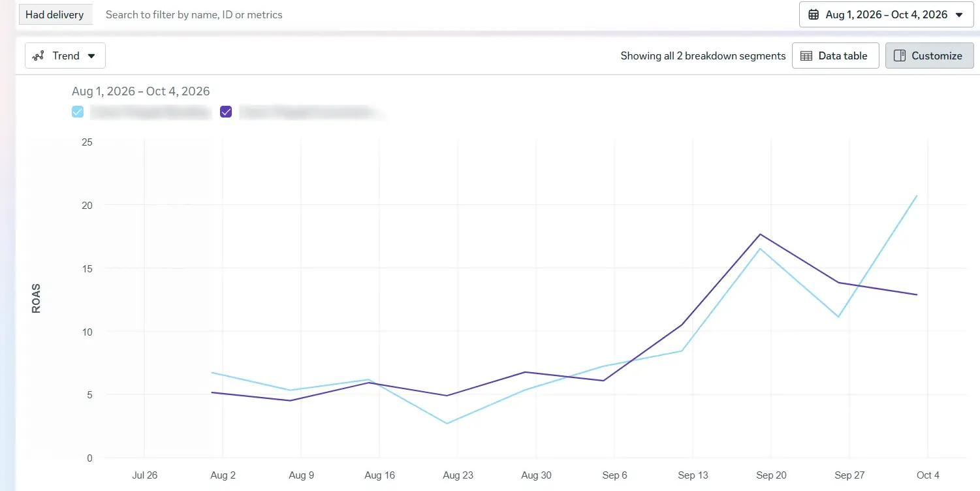Viewport: 980px width, 491px height.
Task: Click the blurred light blue segment legend label
Action: click(150, 112)
